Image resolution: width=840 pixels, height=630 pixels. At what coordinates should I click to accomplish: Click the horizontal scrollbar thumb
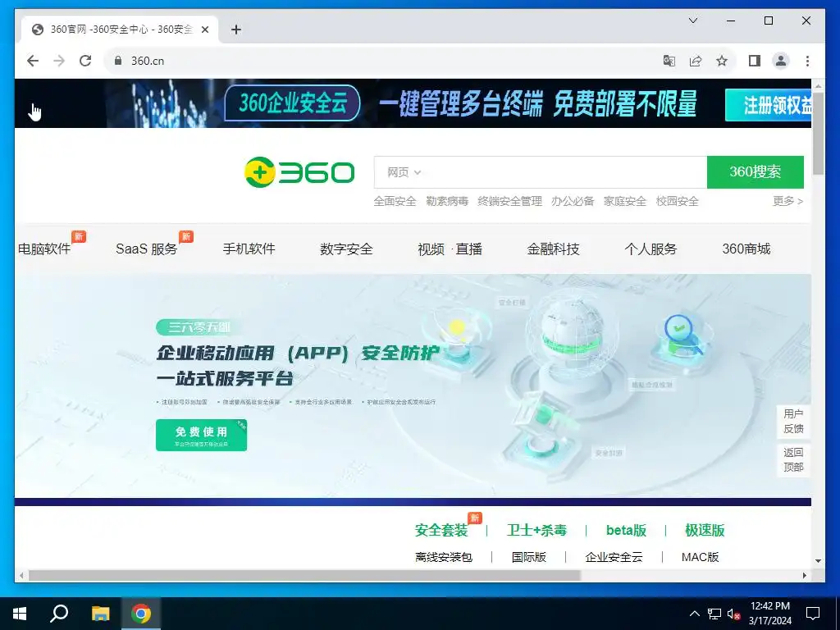(x=304, y=575)
